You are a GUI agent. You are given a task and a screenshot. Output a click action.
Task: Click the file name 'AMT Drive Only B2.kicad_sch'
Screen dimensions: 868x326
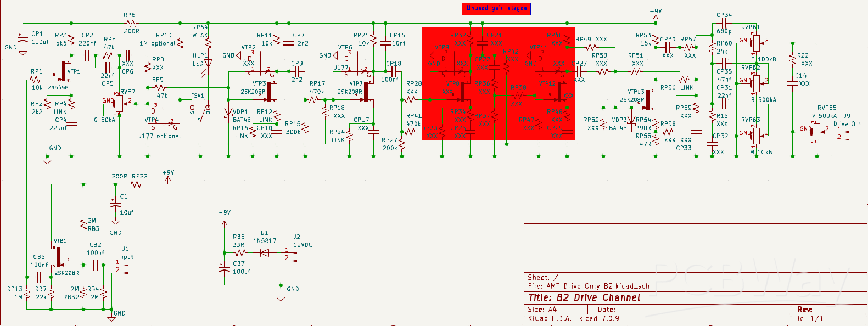pos(598,286)
